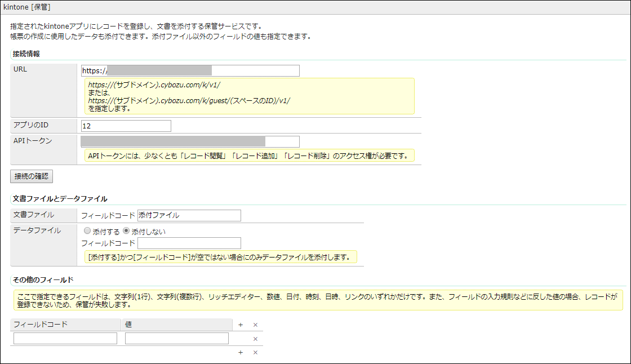The image size is (631, 364).
Task: Click the empty 値 input in the table
Action: coord(177,338)
